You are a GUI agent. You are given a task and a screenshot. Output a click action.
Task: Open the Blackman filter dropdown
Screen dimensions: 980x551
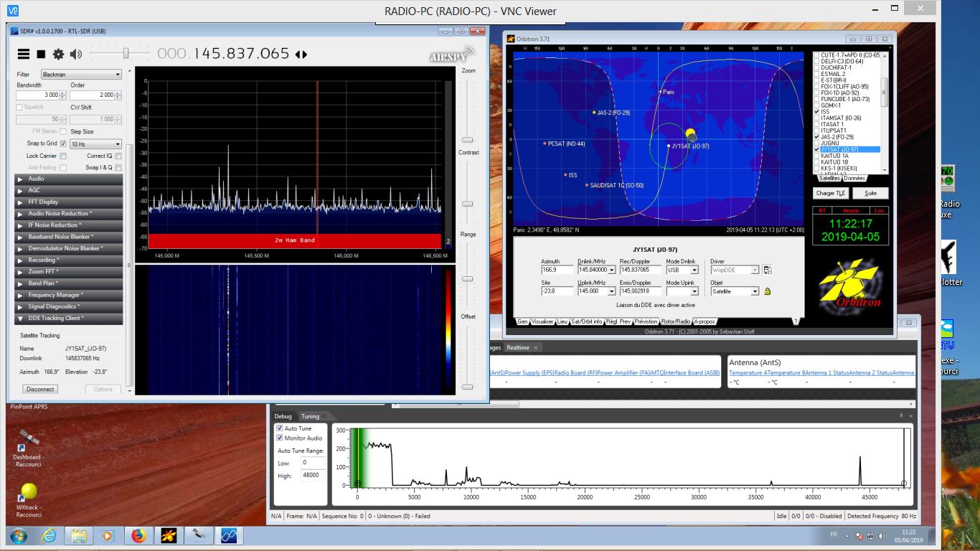tap(81, 73)
